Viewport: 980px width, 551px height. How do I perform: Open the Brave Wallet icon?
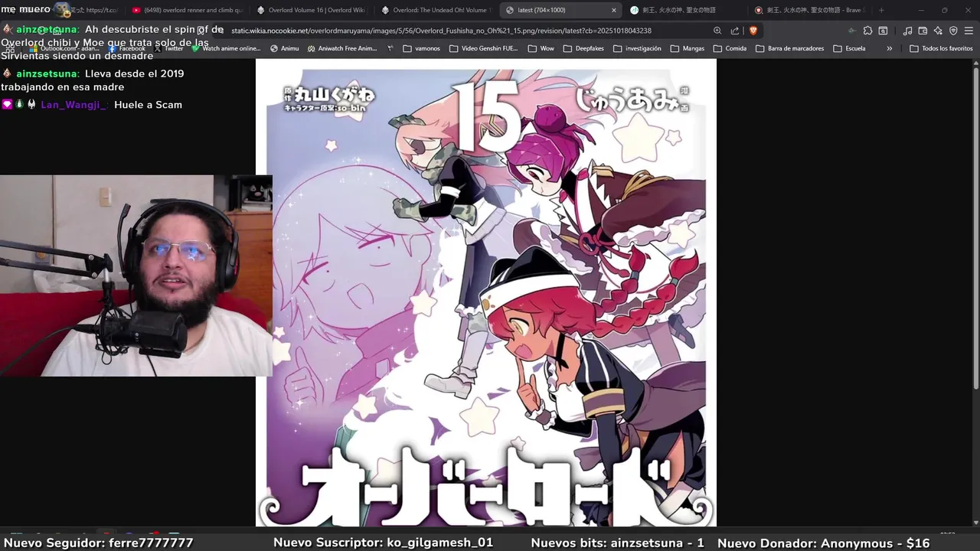923,31
